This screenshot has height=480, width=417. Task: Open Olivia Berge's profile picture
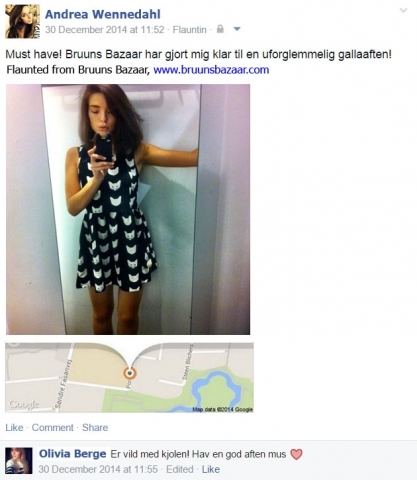19,461
